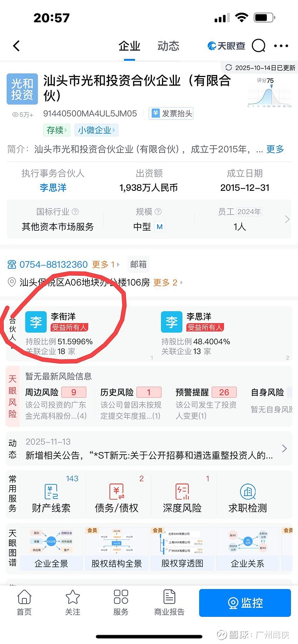298x644 pixels.
Task: Open the three-dot more menu
Action: click(x=281, y=46)
